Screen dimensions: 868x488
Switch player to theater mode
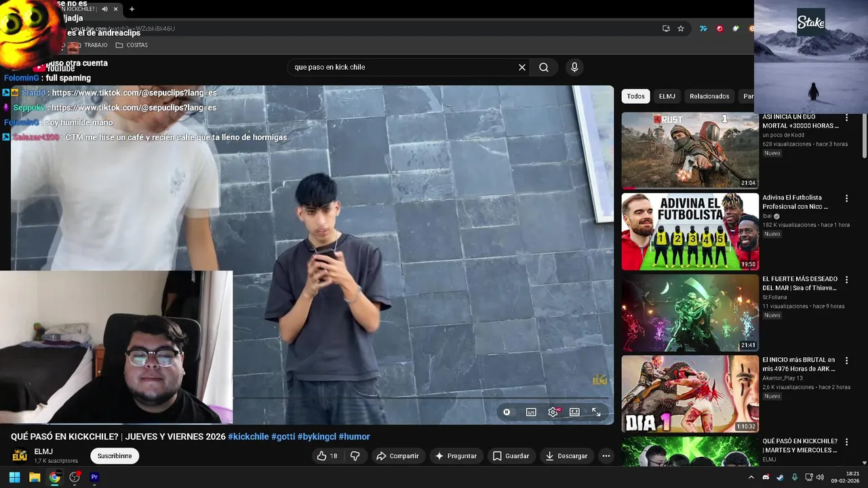[x=574, y=412]
